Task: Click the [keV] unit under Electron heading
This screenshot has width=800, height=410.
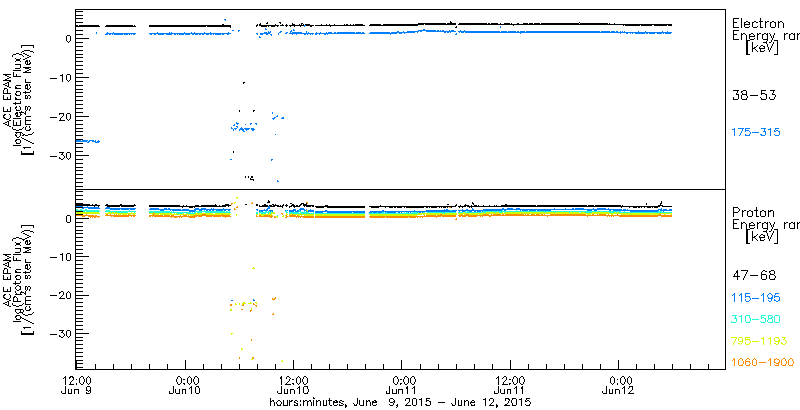Action: [x=762, y=49]
